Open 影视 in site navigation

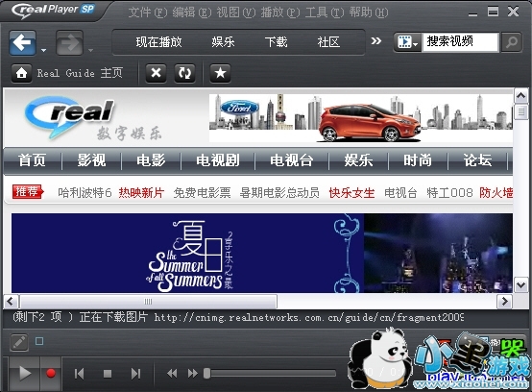click(91, 160)
